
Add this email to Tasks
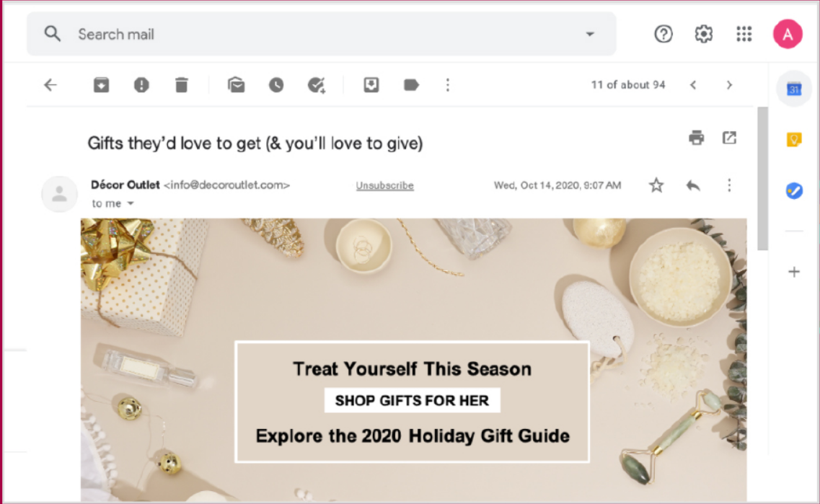click(317, 84)
